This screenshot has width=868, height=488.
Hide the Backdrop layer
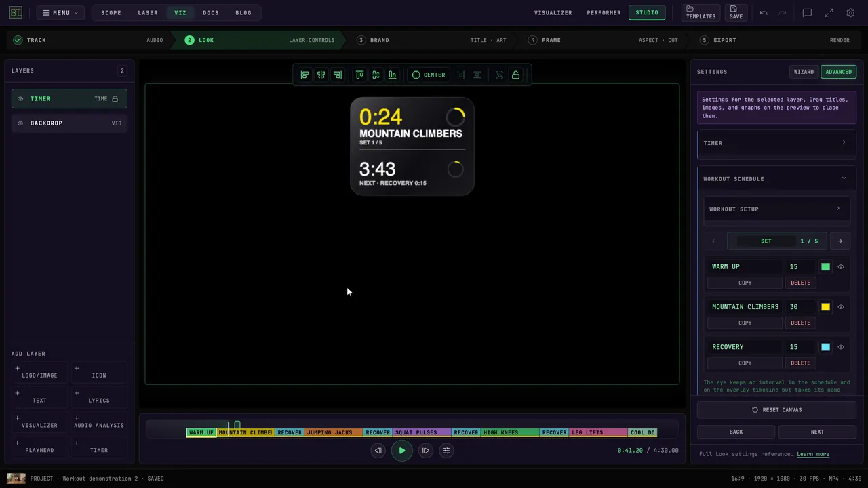point(20,123)
